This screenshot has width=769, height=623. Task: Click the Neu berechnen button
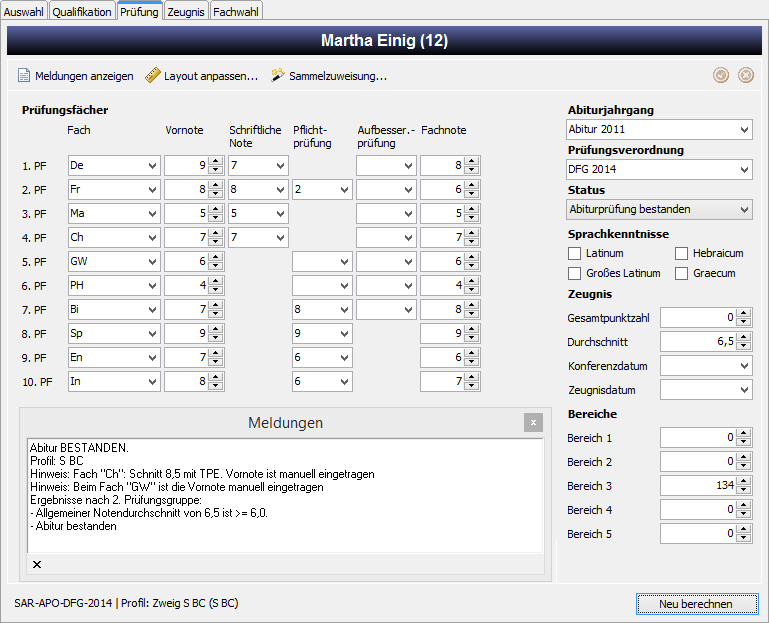(x=696, y=604)
